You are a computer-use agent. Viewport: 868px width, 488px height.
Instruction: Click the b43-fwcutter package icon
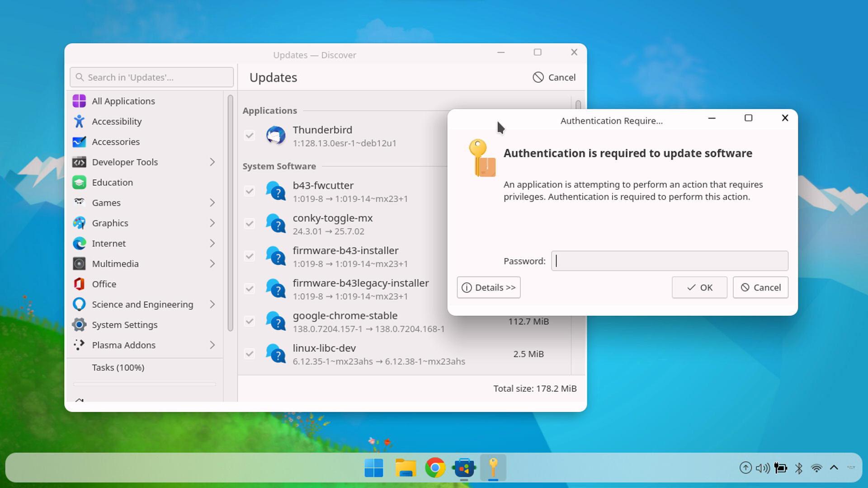pos(276,191)
